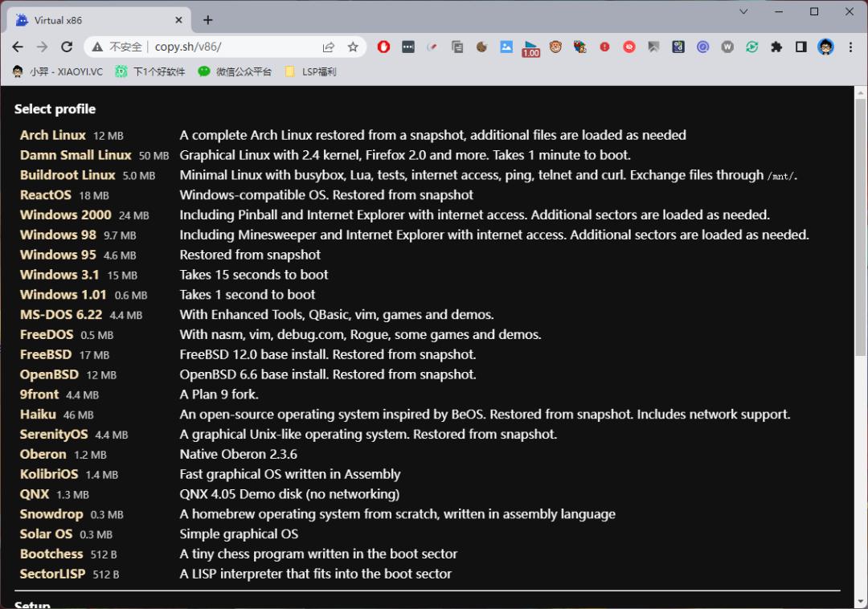868x609 pixels.
Task: Click the cookie-shaped extension icon
Action: (x=481, y=47)
